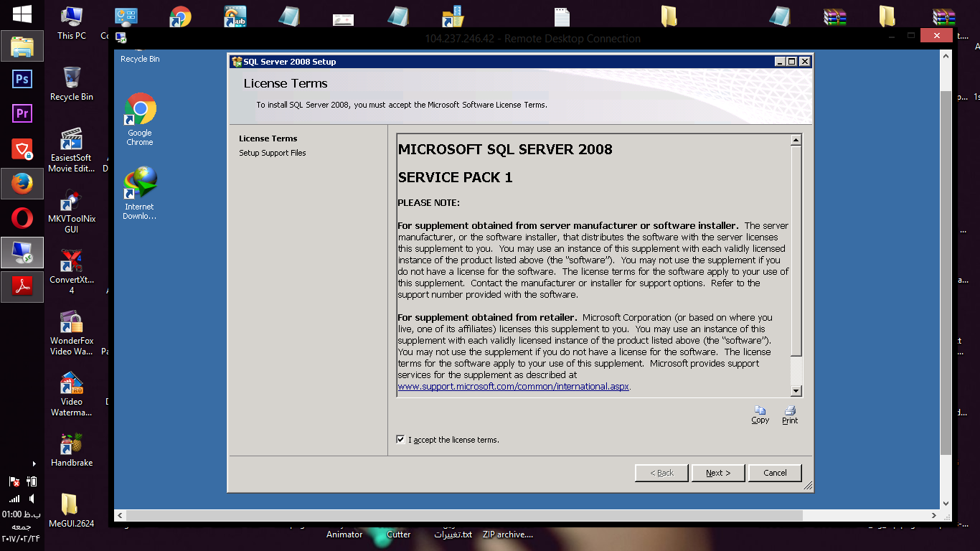The height and width of the screenshot is (551, 980).
Task: Click the Remote Desktop Connection title-bar icon
Action: [121, 38]
